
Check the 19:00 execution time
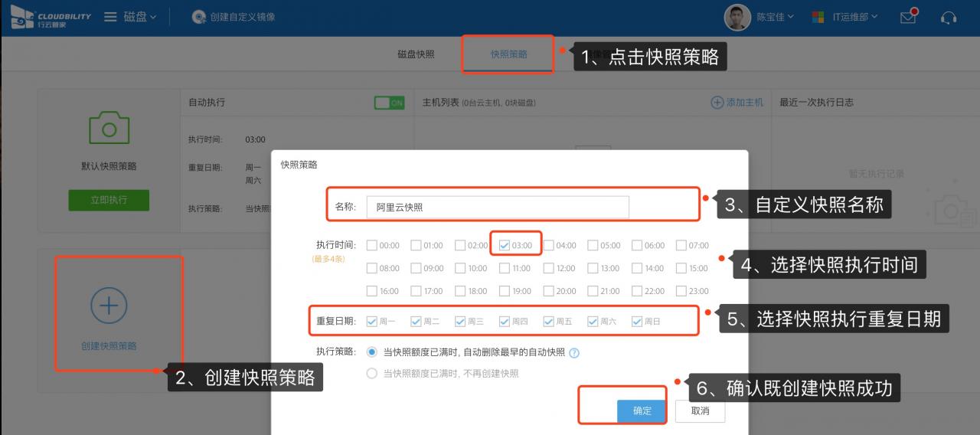point(505,291)
